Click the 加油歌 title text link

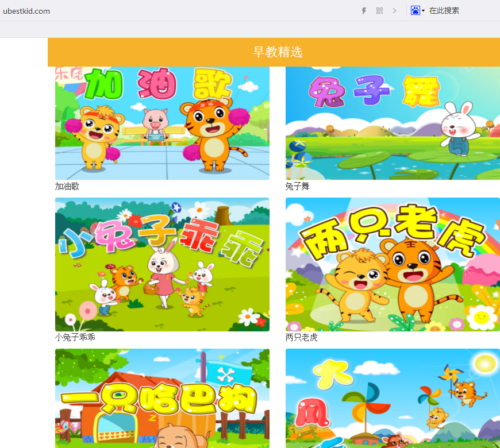(x=67, y=187)
